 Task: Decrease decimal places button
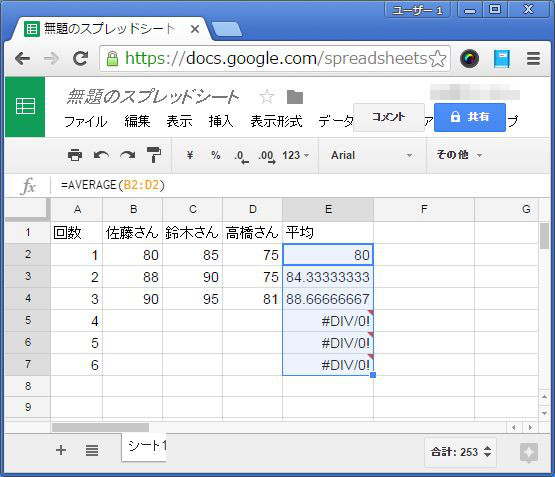pos(242,156)
